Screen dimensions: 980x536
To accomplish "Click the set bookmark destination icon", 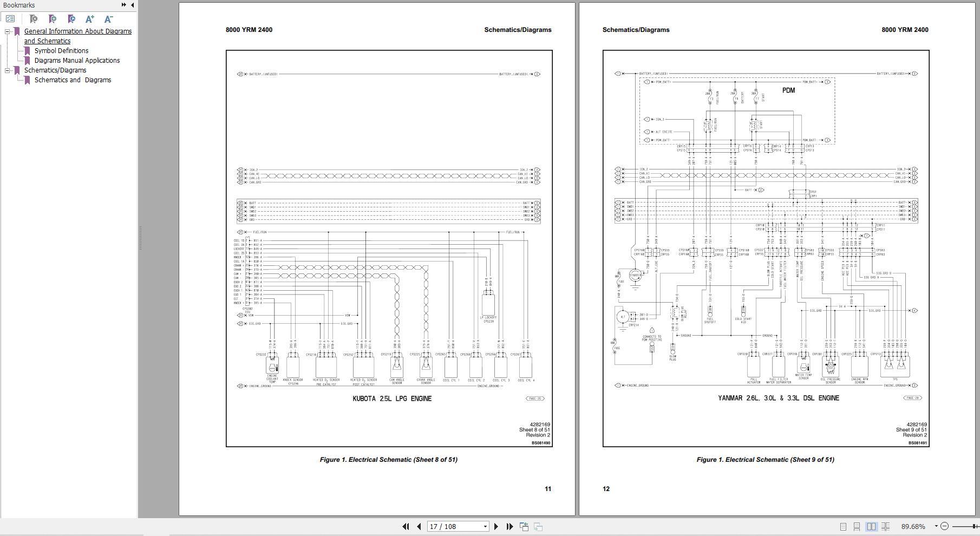I will pos(71,19).
